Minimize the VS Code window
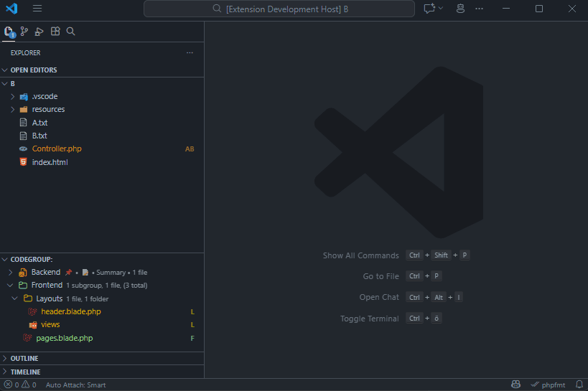588x391 pixels. point(506,8)
